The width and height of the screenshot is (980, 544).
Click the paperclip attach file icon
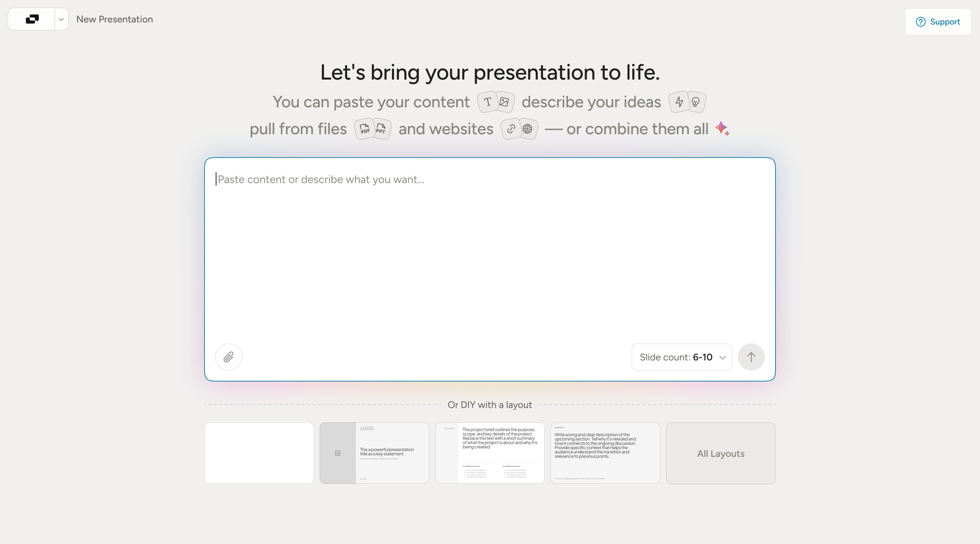tap(229, 357)
